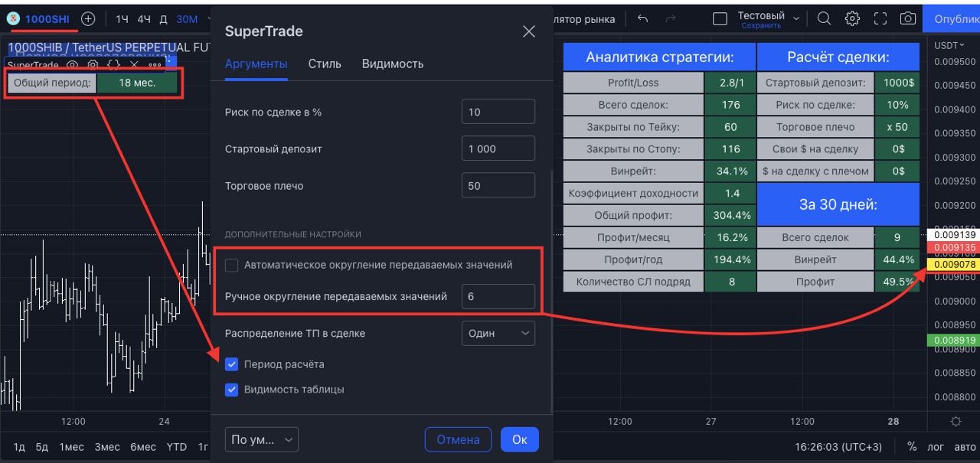Open symbol search magnifier icon

tap(824, 19)
